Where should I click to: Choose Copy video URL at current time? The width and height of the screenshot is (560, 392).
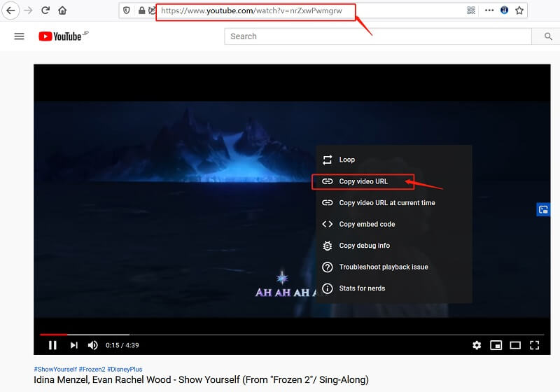click(x=394, y=203)
